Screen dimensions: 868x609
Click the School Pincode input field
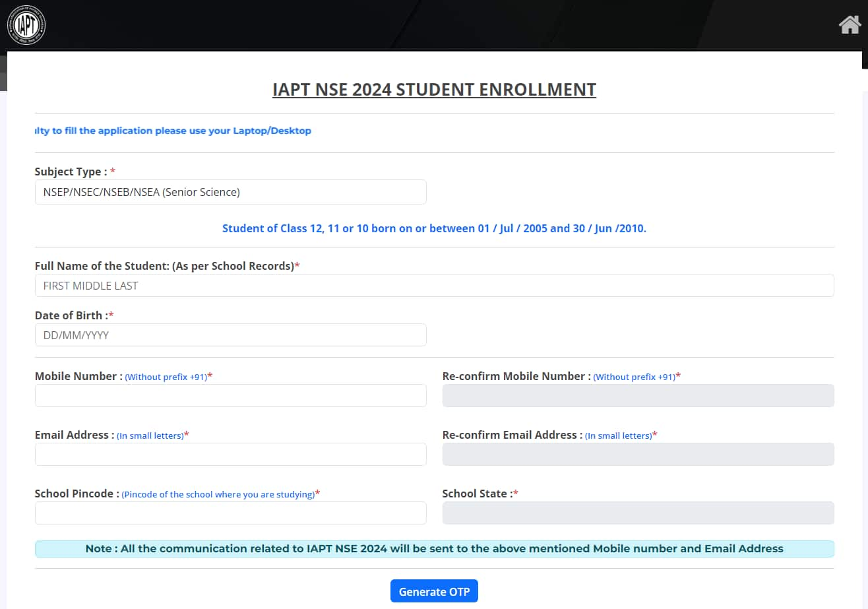point(230,513)
